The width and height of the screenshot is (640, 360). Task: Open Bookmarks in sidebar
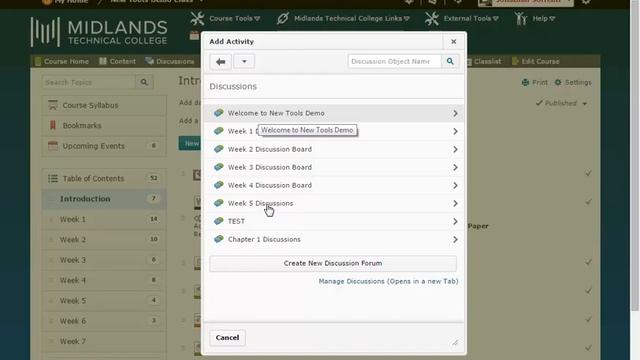click(x=104, y=126)
